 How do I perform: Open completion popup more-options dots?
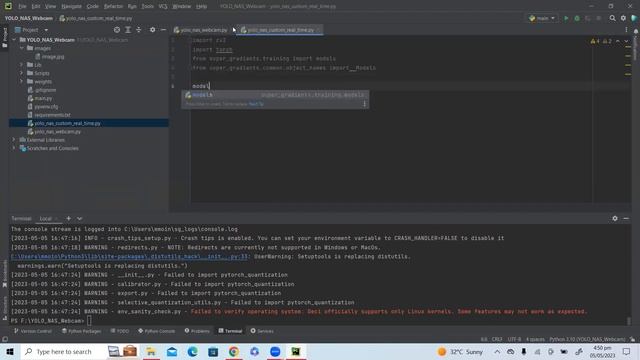(364, 104)
